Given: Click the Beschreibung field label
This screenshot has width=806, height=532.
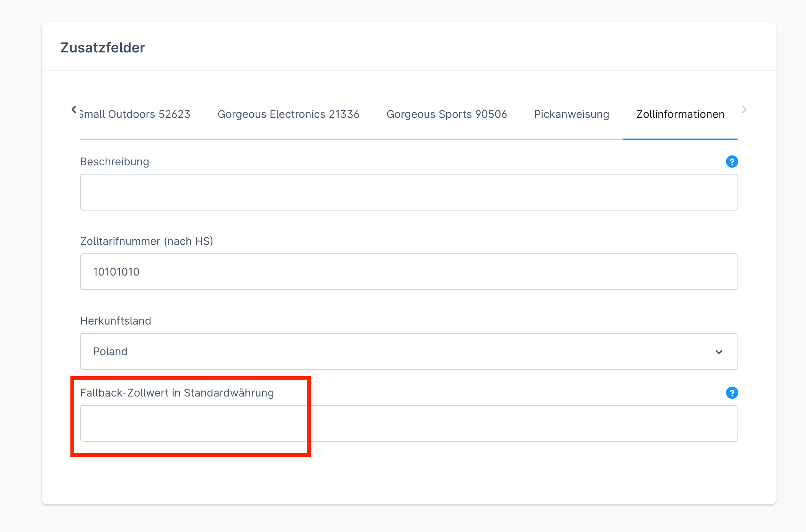Looking at the screenshot, I should click(x=114, y=162).
